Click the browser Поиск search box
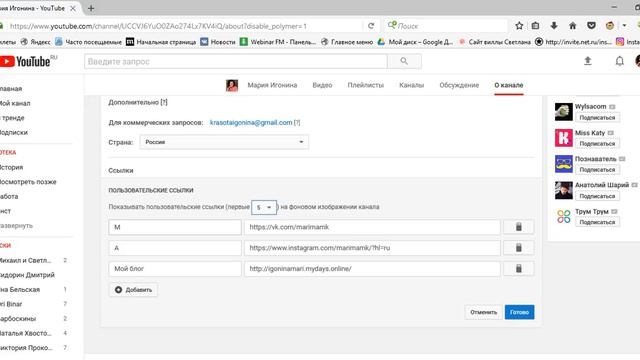Screen dimensions: 640x360 point(446,26)
